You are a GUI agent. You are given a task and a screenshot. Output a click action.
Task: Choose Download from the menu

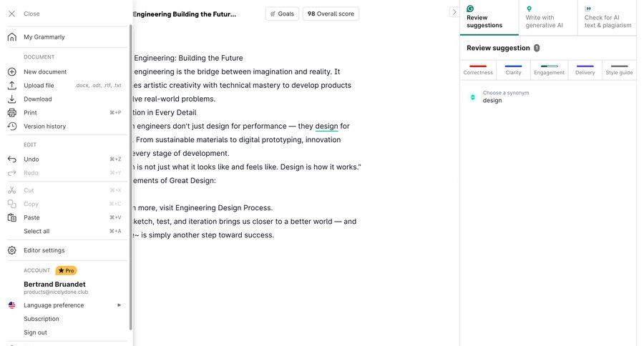[x=38, y=99]
